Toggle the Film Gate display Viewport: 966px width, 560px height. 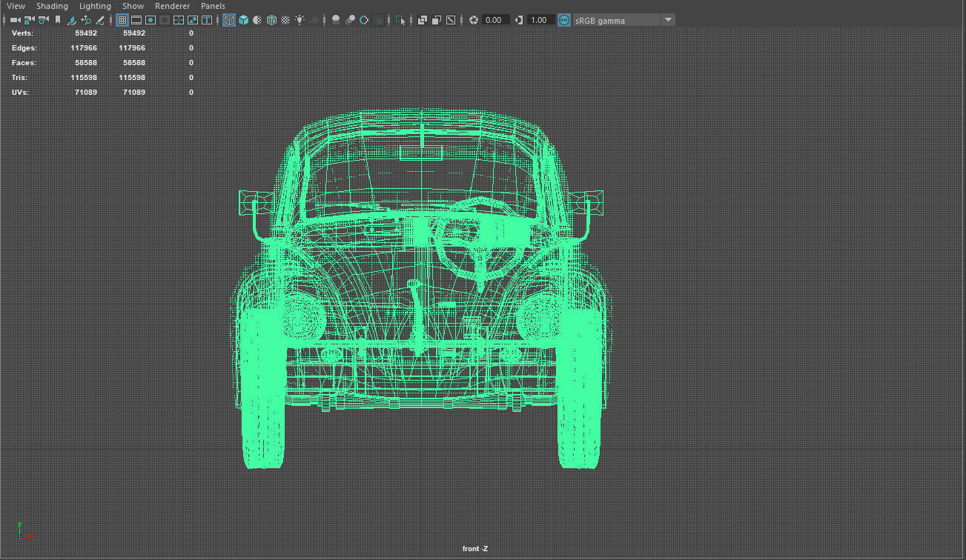point(136,20)
